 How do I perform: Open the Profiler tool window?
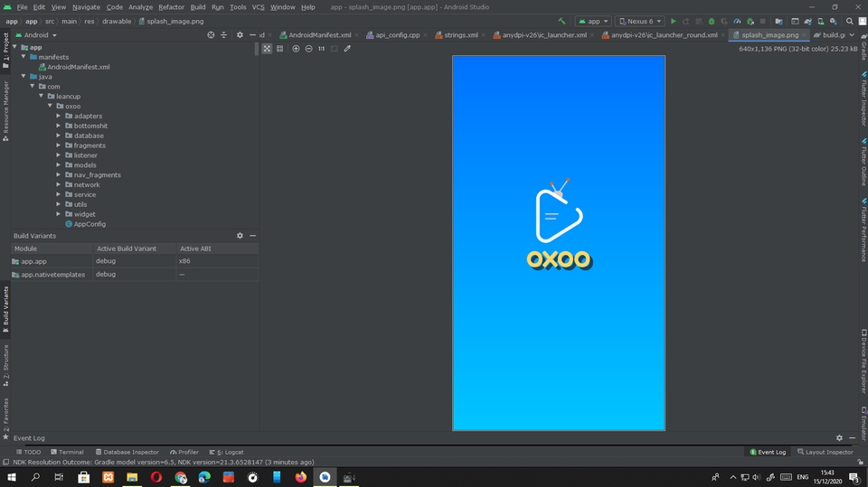coord(184,452)
